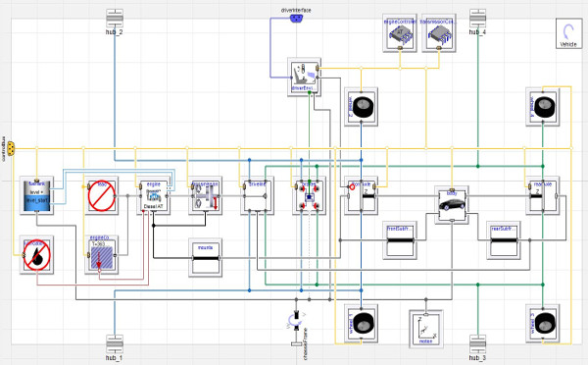
Task: Select the engineCooling heat block
Action: pos(102,255)
